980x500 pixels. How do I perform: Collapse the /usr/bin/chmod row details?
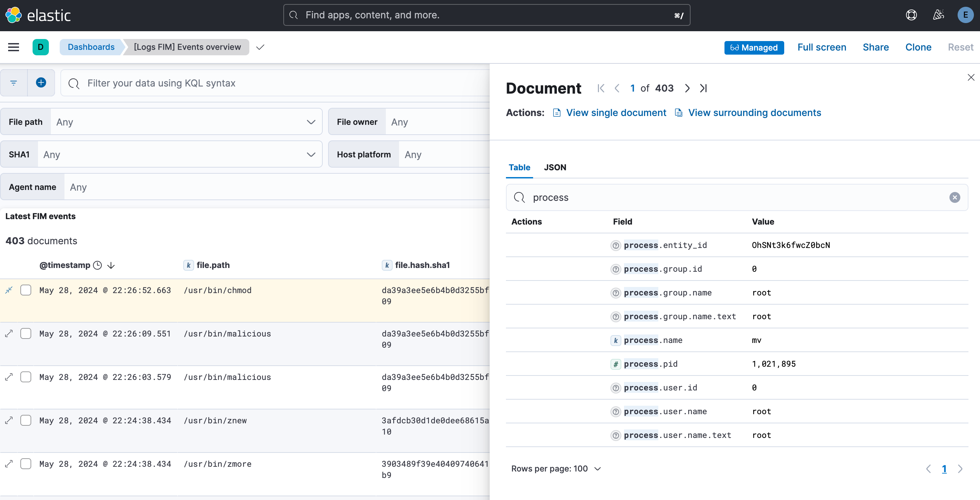click(x=9, y=290)
